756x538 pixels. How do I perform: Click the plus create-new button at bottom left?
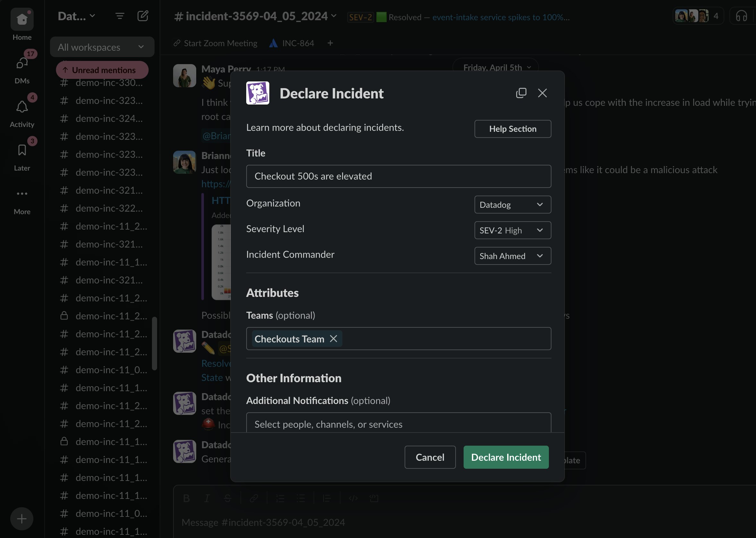pyautogui.click(x=22, y=519)
